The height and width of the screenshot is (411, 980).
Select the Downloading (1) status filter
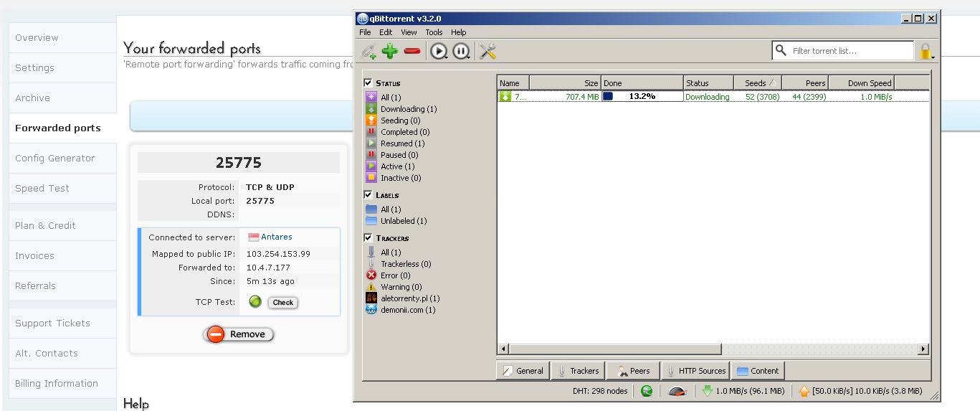pos(409,109)
